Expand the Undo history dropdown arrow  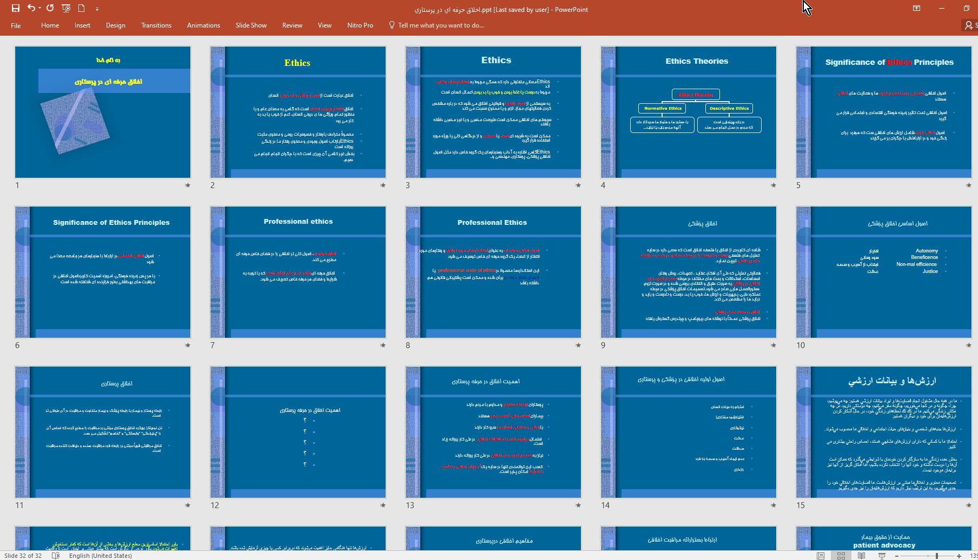(40, 9)
